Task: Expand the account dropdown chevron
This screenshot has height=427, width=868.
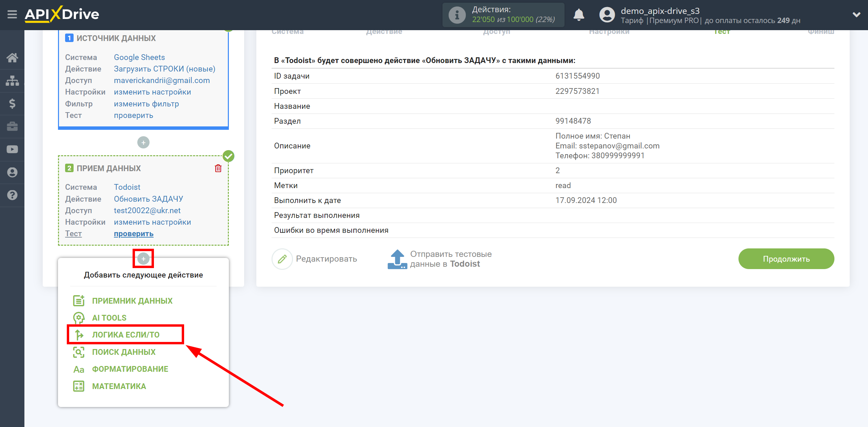Action: 856,15
